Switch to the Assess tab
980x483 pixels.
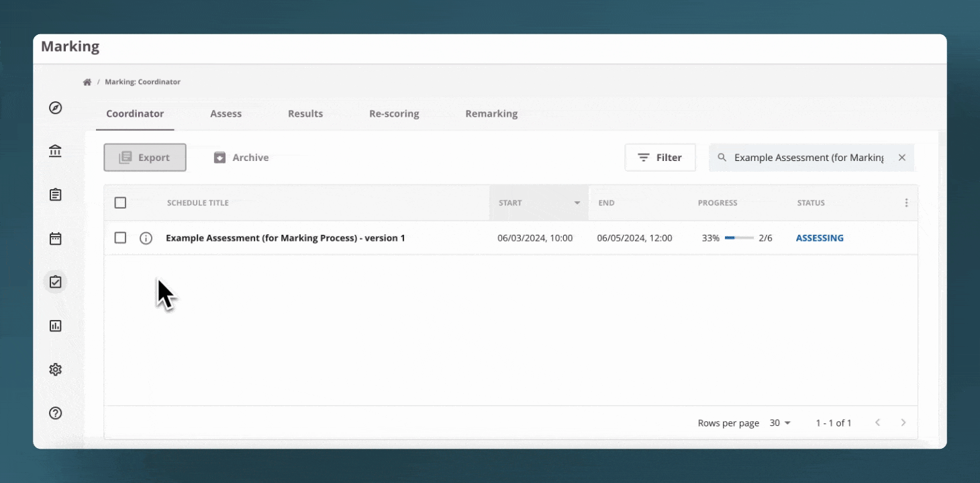[x=226, y=113]
